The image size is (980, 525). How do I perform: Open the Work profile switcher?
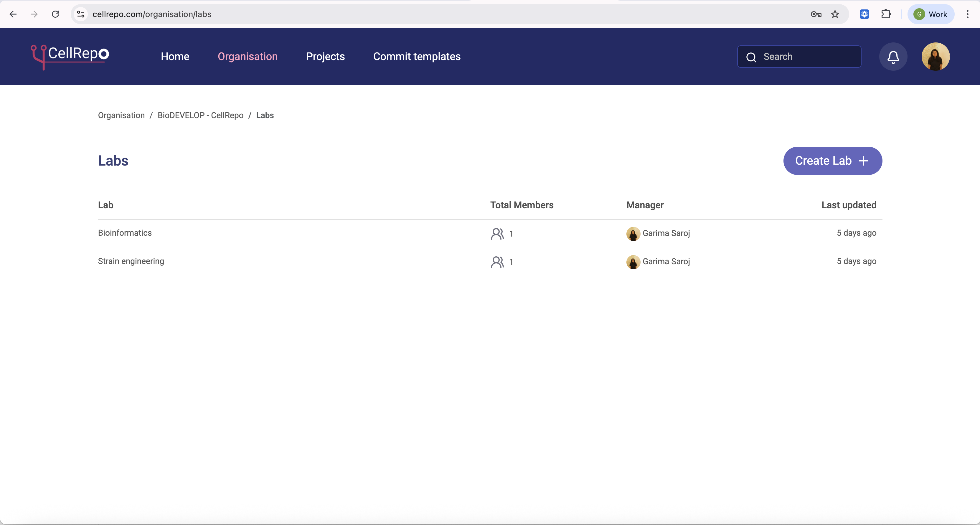click(931, 14)
